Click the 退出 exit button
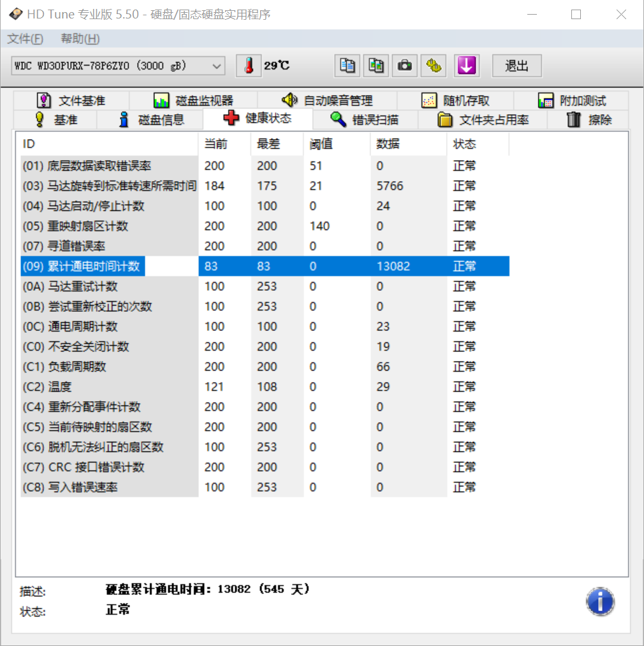Image resolution: width=644 pixels, height=646 pixels. click(x=516, y=66)
